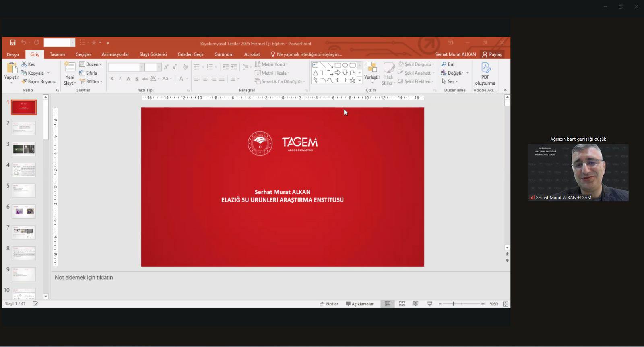The height and width of the screenshot is (347, 644).
Task: Toggle the Açıklamalar comments pane
Action: tap(359, 304)
